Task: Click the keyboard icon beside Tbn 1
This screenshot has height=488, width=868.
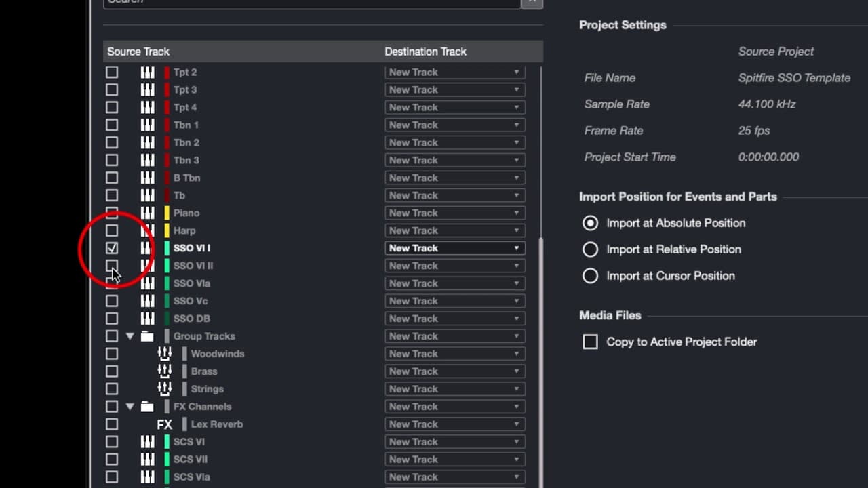Action: click(147, 125)
